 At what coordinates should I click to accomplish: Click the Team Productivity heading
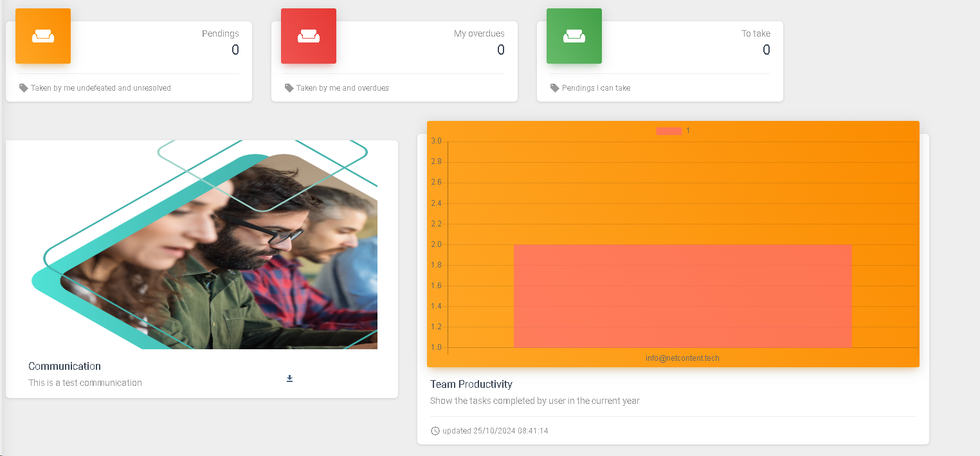pos(471,384)
